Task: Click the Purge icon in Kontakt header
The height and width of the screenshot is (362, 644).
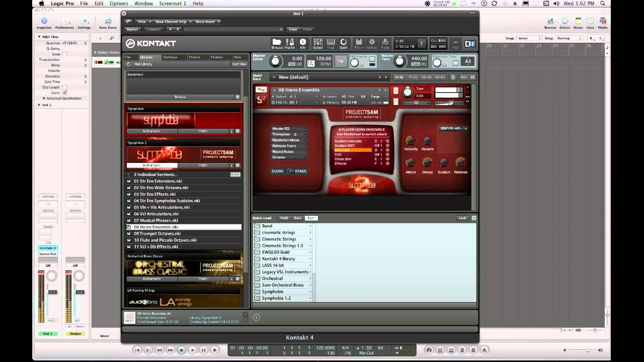Action: click(385, 44)
